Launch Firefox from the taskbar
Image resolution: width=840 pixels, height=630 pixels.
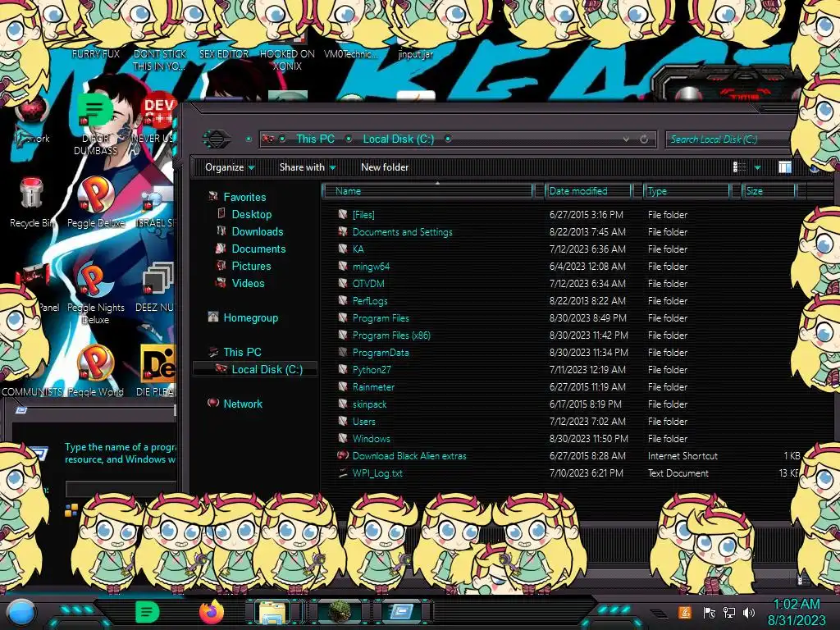click(x=212, y=612)
